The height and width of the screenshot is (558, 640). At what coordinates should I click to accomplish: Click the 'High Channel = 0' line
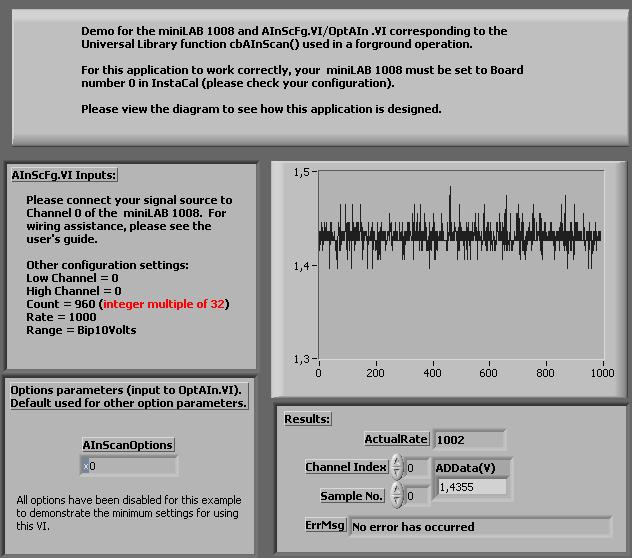coord(74,291)
